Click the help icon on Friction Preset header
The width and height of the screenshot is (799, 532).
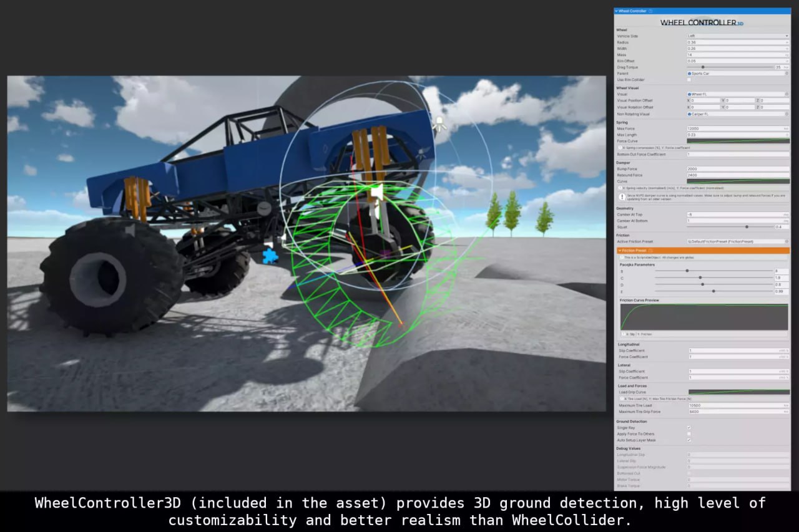pos(651,251)
